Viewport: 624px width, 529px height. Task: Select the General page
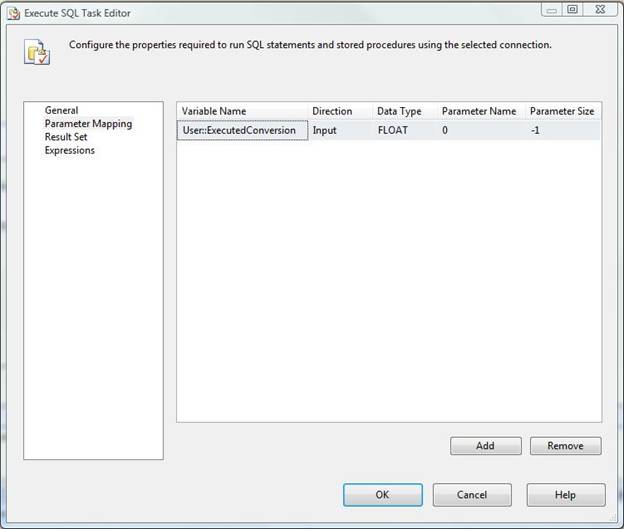point(61,110)
